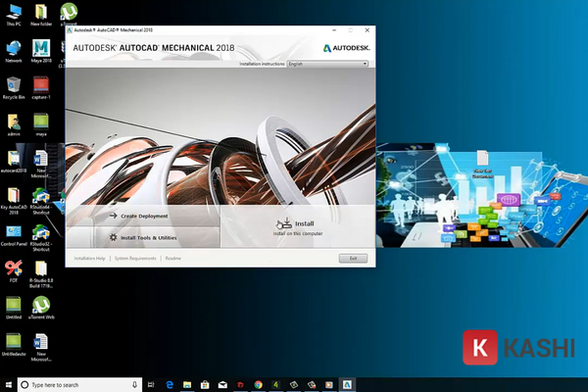Open the Control Panel desktop icon

pyautogui.click(x=14, y=230)
